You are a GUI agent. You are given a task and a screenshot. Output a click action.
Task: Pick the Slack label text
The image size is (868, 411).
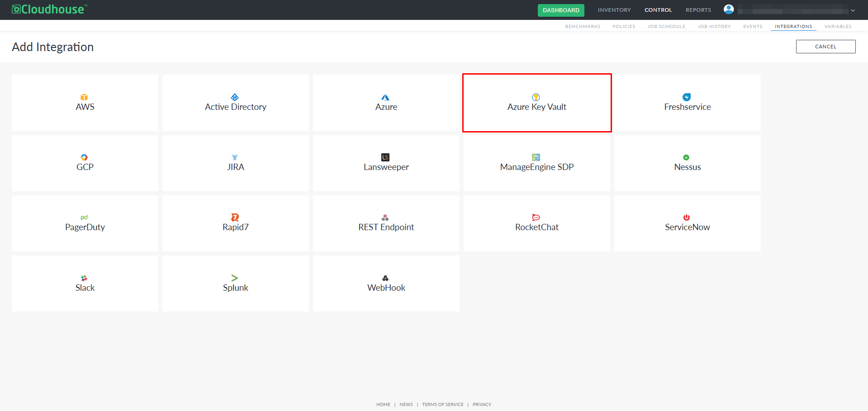85,288
